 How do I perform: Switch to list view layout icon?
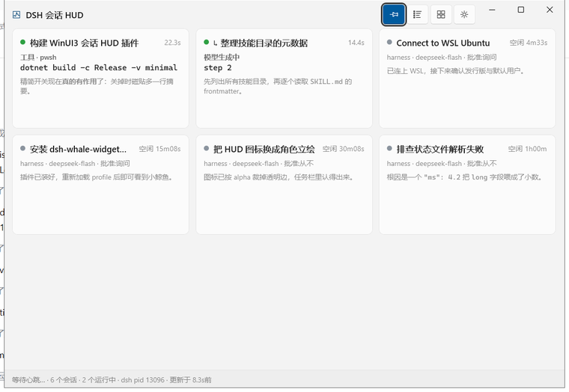click(417, 14)
